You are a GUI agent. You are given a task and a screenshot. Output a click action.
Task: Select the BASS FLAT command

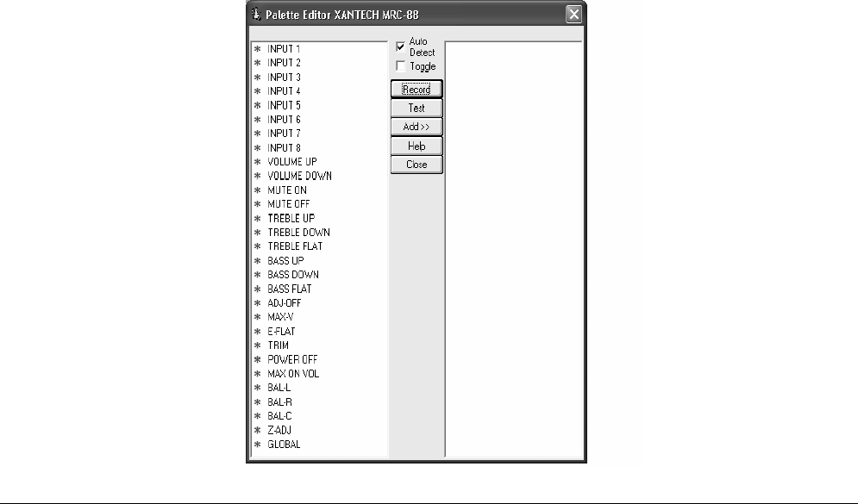point(290,289)
